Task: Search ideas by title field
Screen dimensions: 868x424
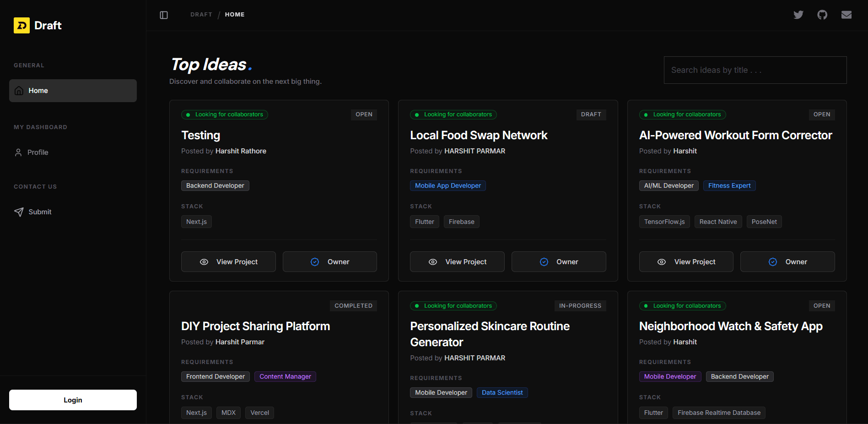Action: (755, 70)
